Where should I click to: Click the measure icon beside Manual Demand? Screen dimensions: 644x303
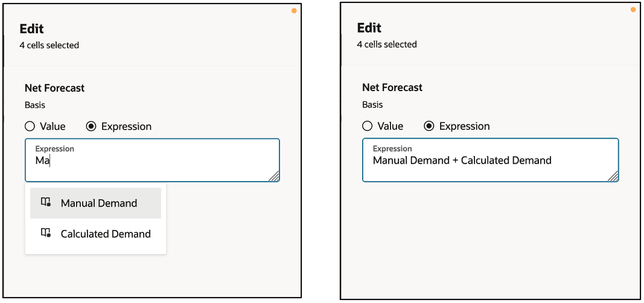46,202
